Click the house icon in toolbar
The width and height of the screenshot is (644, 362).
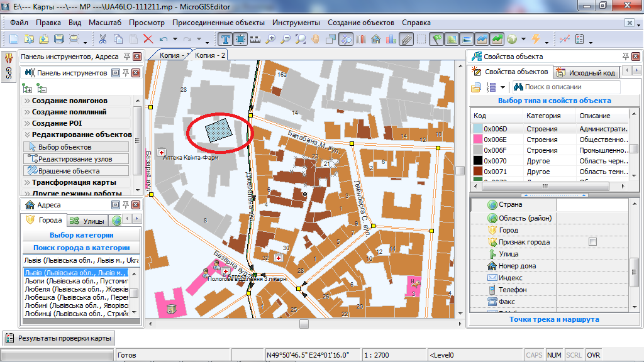(376, 39)
